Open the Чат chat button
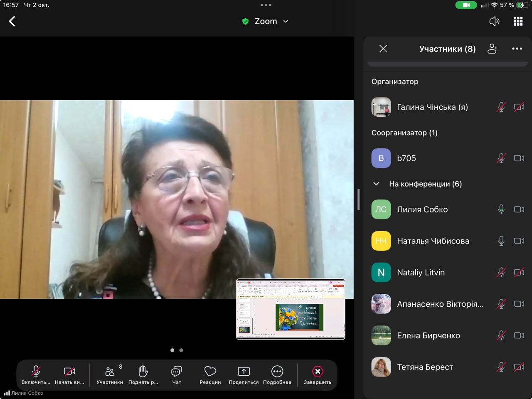Screen dimensions: 532x399 177,374
